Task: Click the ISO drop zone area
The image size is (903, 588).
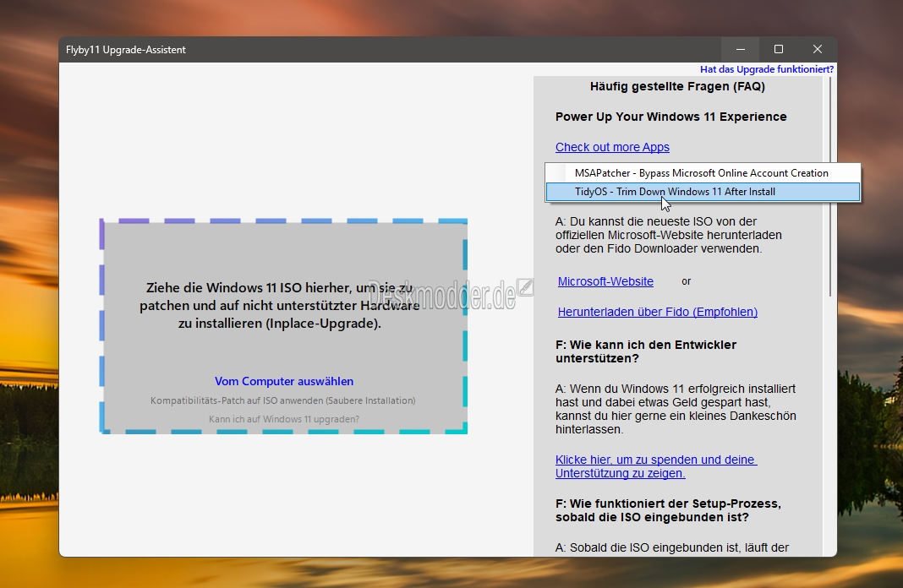Action: point(283,326)
